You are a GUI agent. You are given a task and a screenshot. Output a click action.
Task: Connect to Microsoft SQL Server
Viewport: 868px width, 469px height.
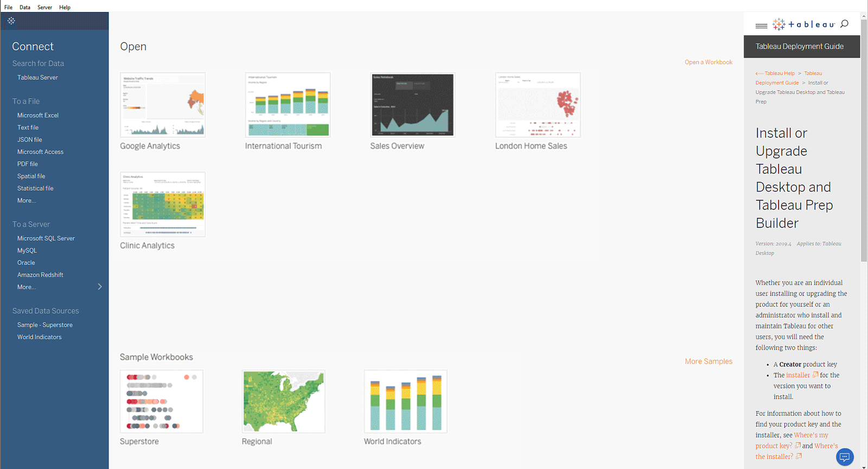pyautogui.click(x=46, y=238)
